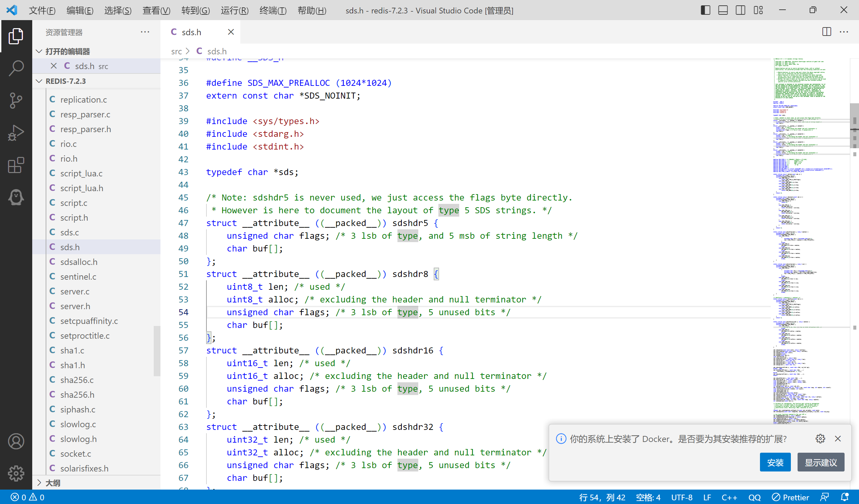Open server.c in the file explorer
The width and height of the screenshot is (859, 504).
click(75, 291)
